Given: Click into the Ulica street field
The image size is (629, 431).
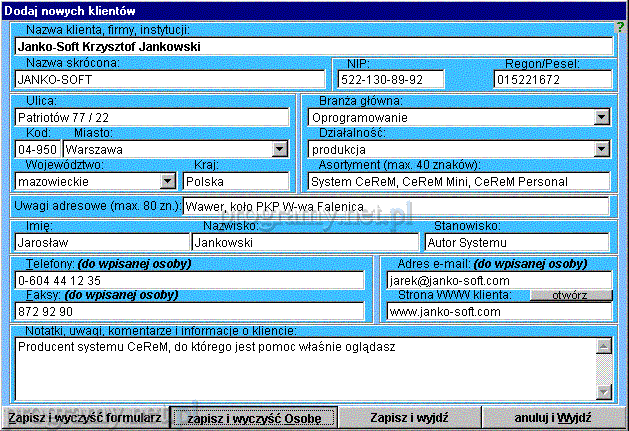Looking at the screenshot, I should [x=150, y=117].
